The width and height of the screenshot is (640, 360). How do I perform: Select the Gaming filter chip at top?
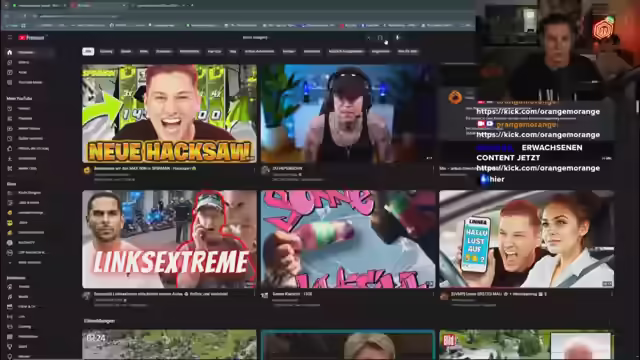[x=106, y=51]
